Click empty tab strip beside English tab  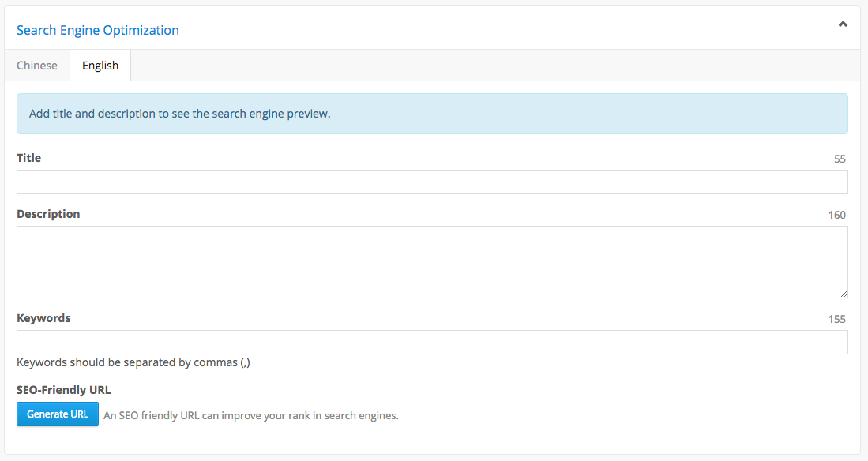click(x=495, y=66)
